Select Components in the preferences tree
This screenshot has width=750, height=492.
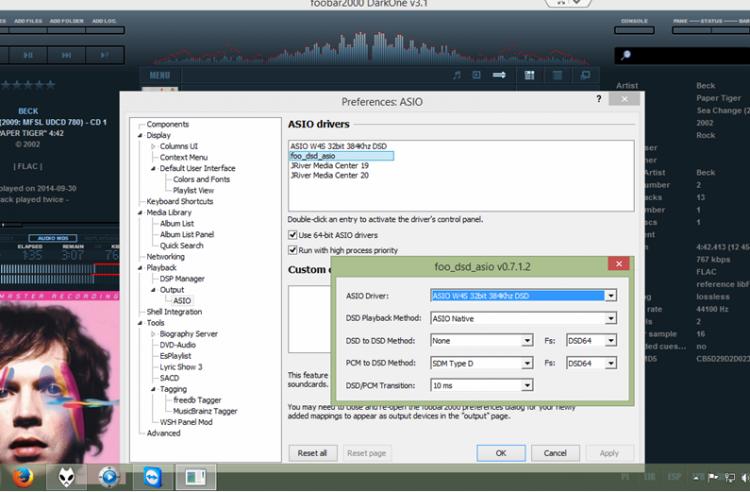tap(167, 124)
